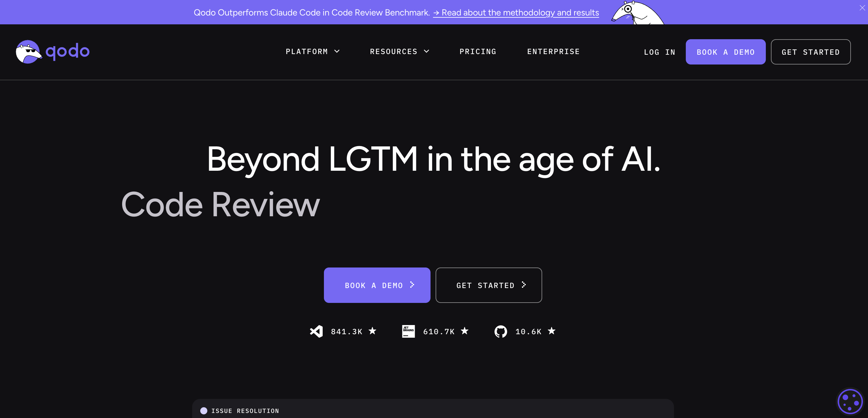This screenshot has height=418, width=868.
Task: Click the JetBrains logo icon
Action: click(x=408, y=331)
